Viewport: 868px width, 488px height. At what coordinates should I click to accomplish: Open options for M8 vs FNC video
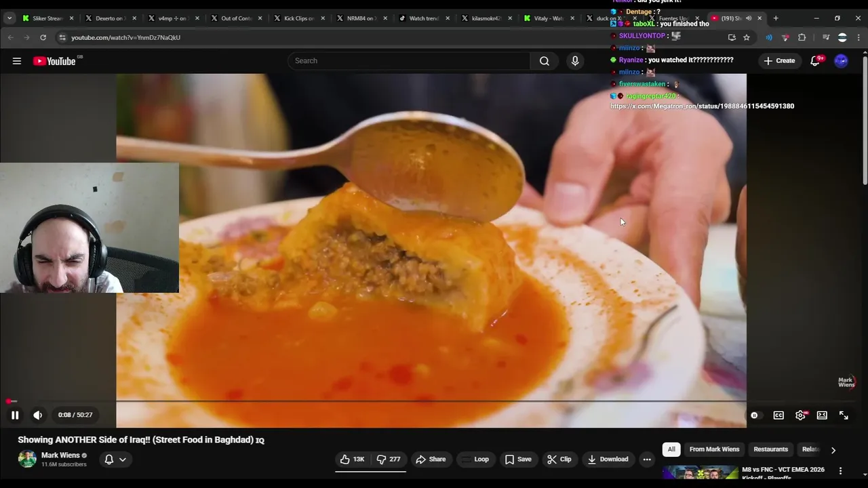pos(840,471)
